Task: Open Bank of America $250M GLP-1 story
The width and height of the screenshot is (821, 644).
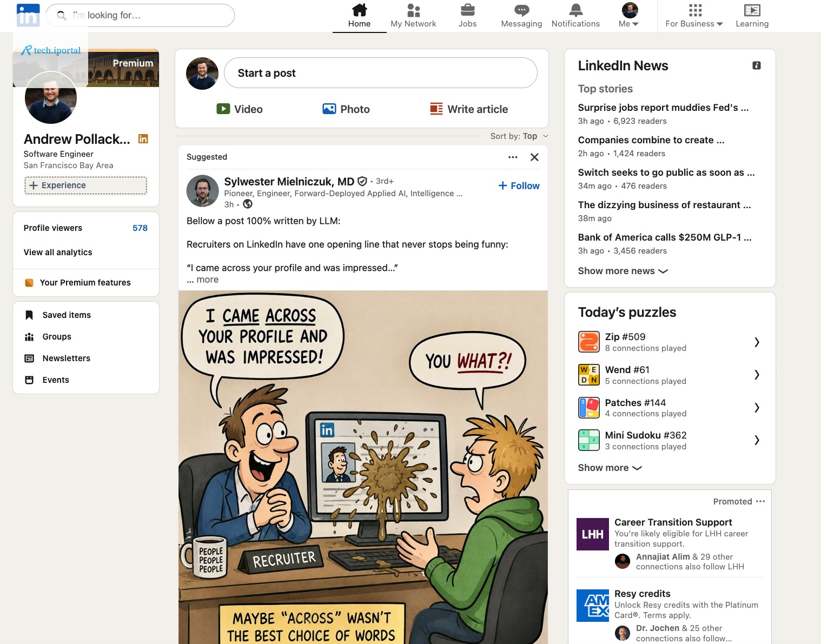Action: point(665,237)
